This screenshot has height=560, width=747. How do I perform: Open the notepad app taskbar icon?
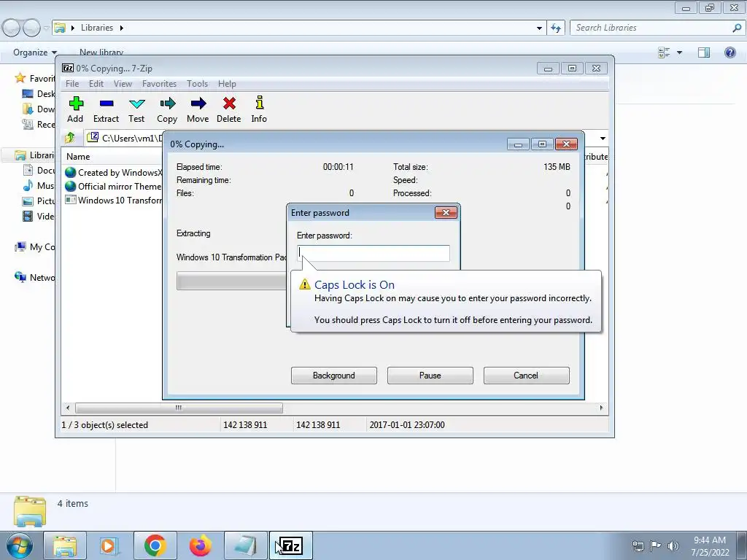[x=245, y=545]
